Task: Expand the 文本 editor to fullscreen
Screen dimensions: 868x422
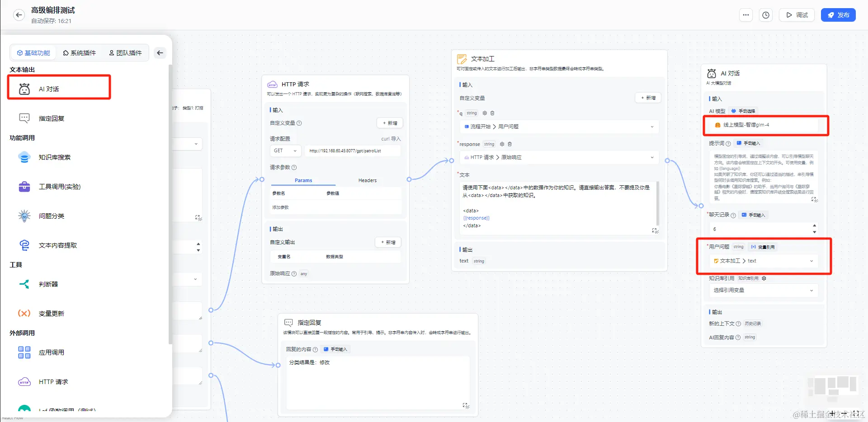Action: click(x=655, y=230)
